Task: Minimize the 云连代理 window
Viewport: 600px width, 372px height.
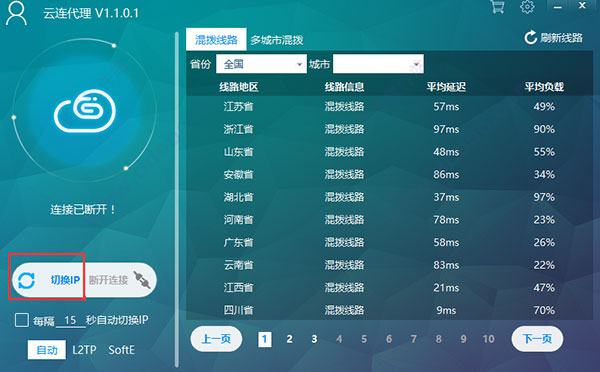Action: [558, 7]
